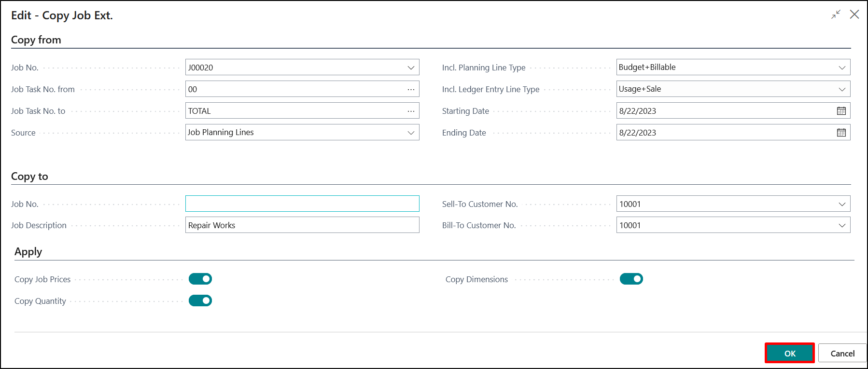The height and width of the screenshot is (369, 868).
Task: Open the Bill-To Customer No. dropdown
Action: (842, 225)
